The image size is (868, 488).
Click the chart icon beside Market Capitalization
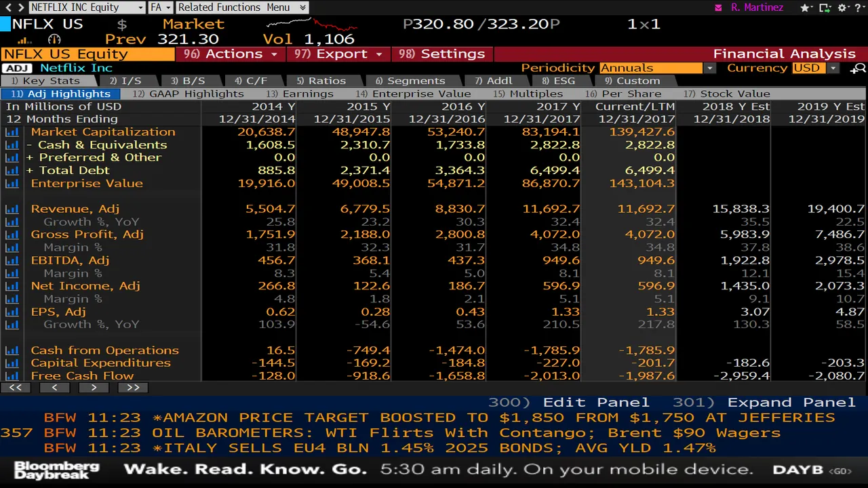click(12, 132)
